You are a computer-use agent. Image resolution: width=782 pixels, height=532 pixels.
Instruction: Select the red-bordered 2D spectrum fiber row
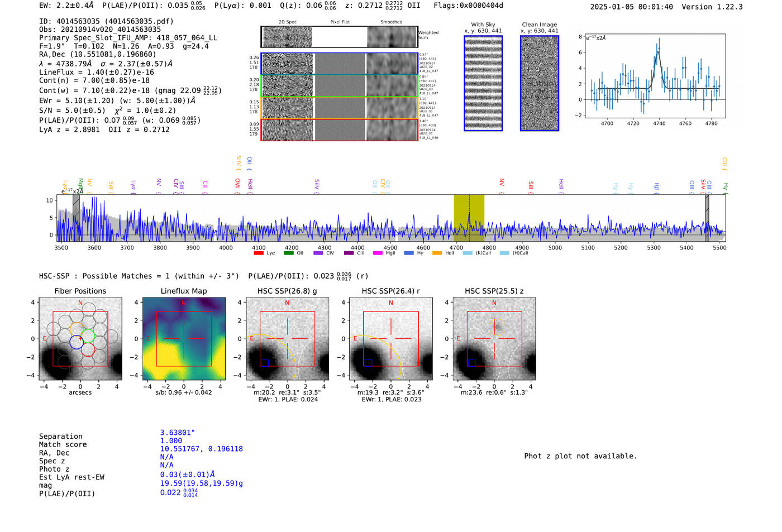tap(340, 130)
